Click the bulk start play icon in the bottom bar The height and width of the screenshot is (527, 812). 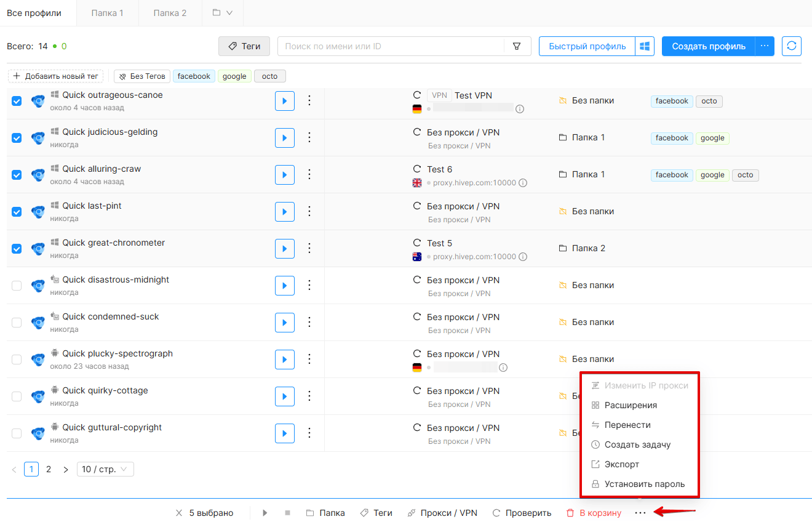[x=265, y=513]
